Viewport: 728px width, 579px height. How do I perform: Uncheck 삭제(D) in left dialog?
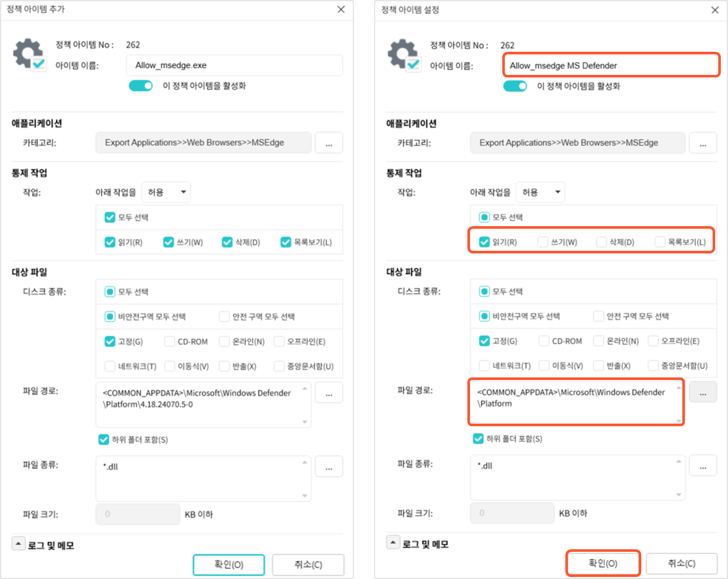pyautogui.click(x=227, y=242)
